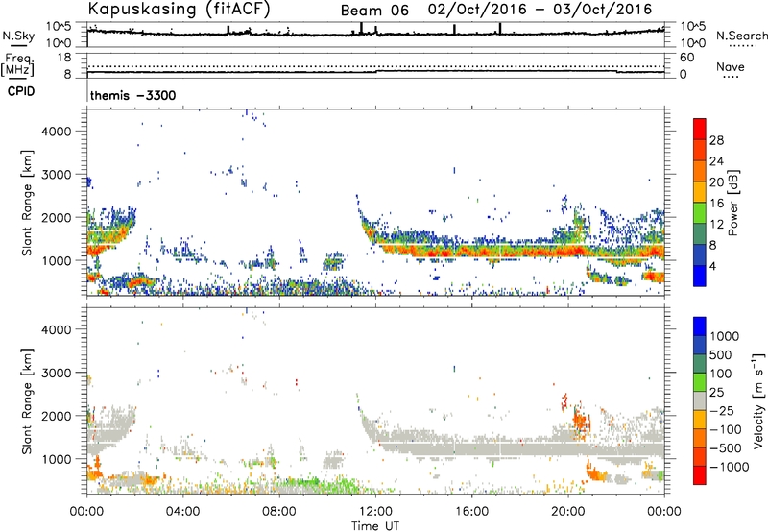
Task: Click the power color bar red segment
Action: point(700,130)
